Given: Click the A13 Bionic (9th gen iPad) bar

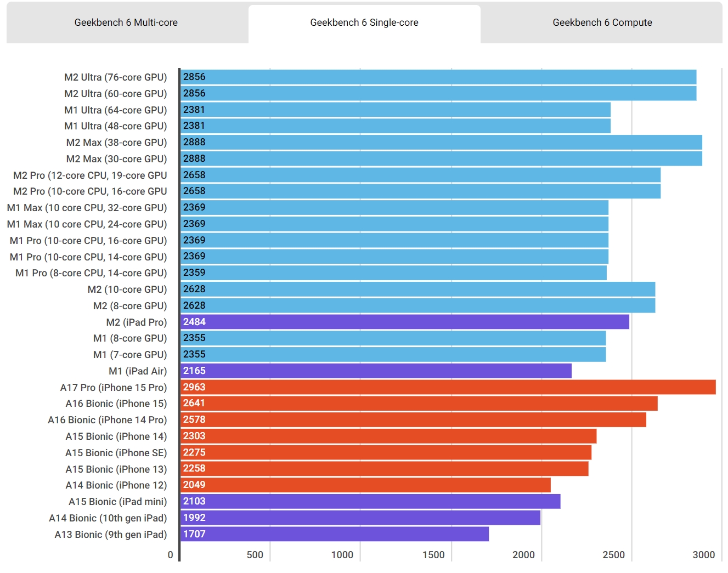Looking at the screenshot, I should click(x=335, y=534).
